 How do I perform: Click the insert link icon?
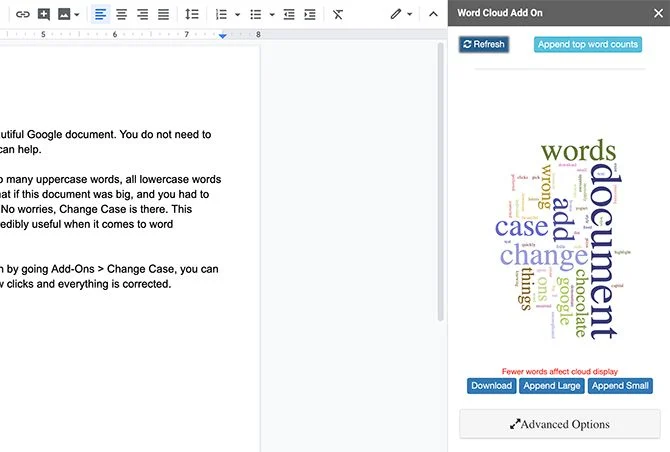click(x=22, y=15)
